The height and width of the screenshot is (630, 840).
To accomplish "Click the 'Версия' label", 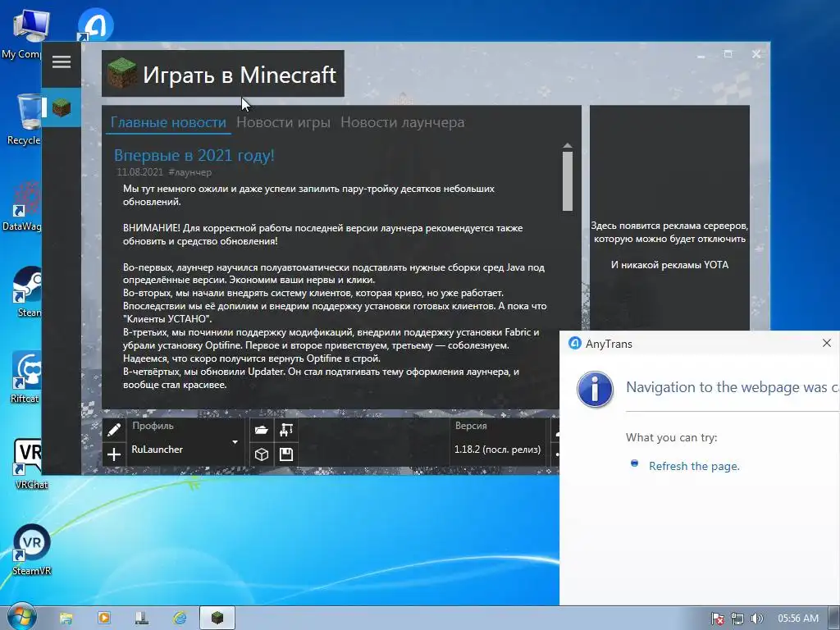I will [471, 426].
